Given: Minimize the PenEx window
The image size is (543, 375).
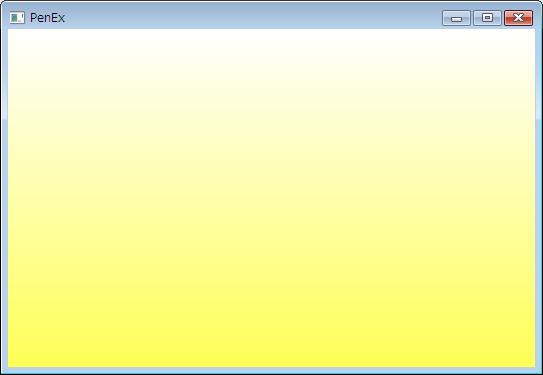Looking at the screenshot, I should pyautogui.click(x=456, y=18).
